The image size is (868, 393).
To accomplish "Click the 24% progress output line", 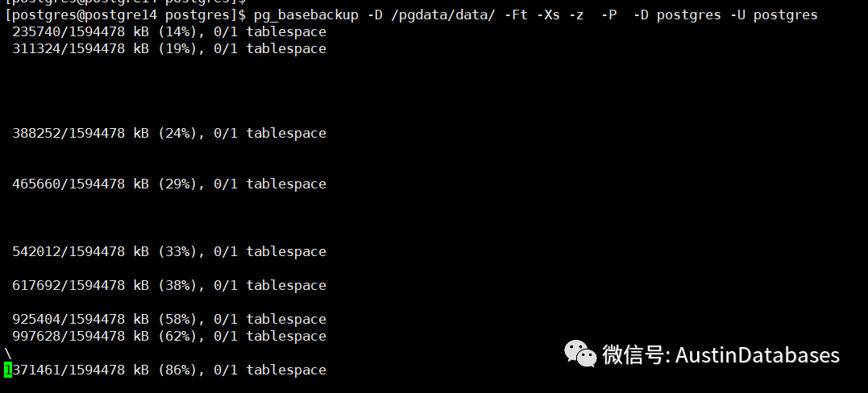I will point(169,133).
